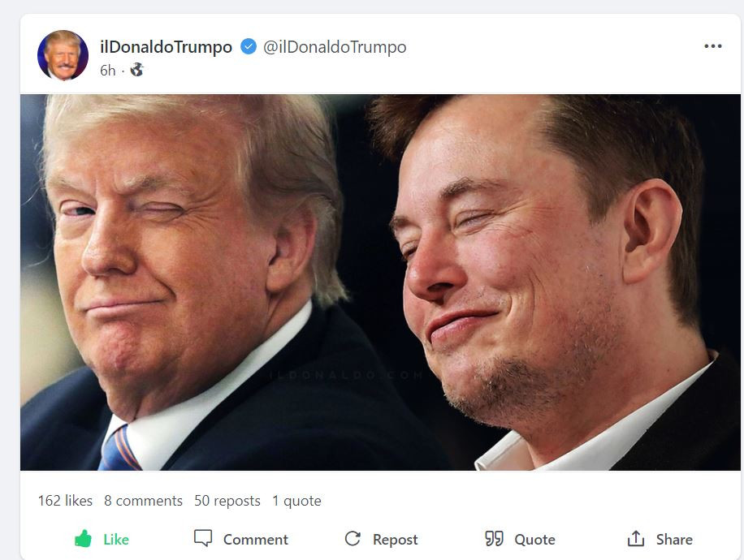Click the globe visibility icon
The width and height of the screenshot is (744, 560).
(136, 71)
